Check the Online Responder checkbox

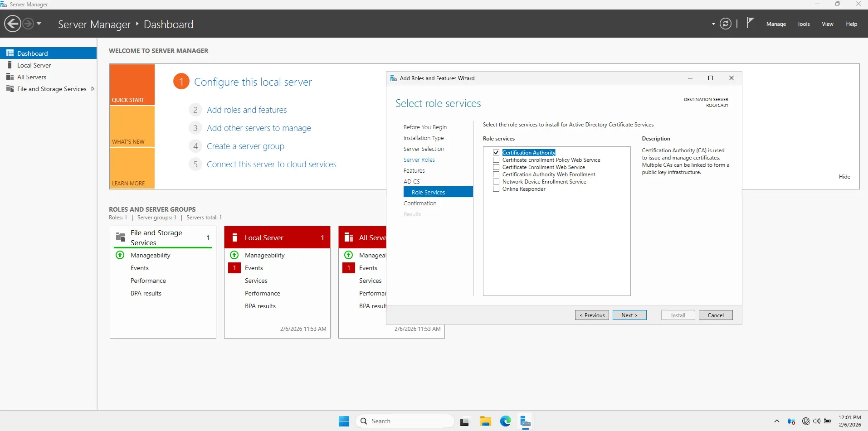[496, 189]
